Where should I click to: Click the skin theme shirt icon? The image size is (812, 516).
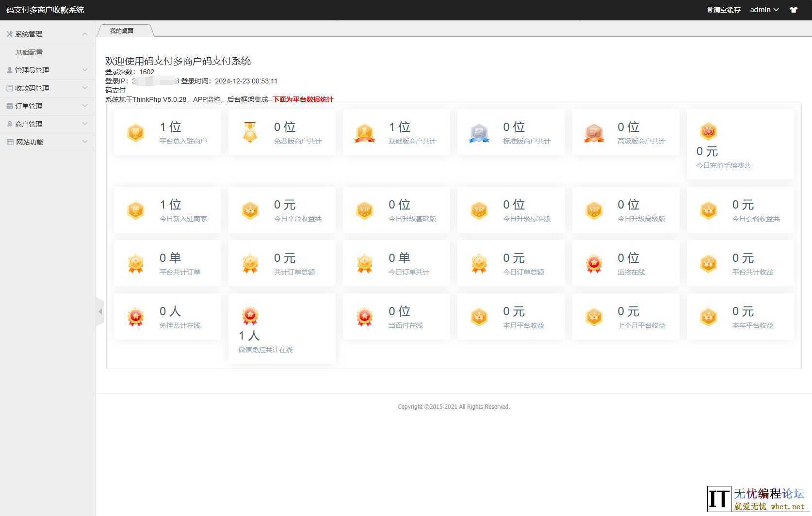[794, 10]
